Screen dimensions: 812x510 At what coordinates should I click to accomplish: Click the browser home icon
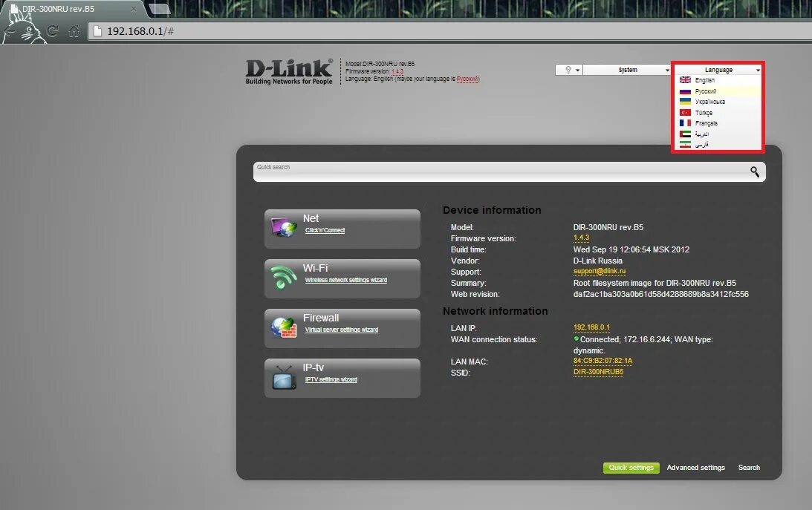click(x=74, y=31)
